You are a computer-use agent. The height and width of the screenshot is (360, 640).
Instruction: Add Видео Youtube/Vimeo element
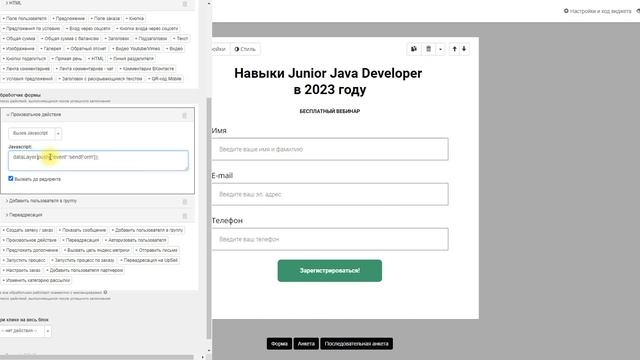pos(136,49)
